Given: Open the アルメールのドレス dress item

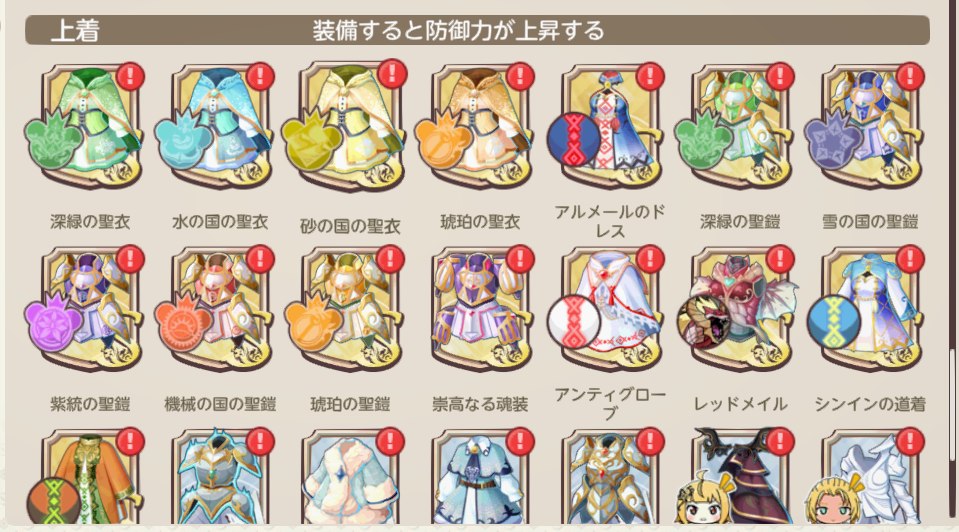Looking at the screenshot, I should [611, 126].
